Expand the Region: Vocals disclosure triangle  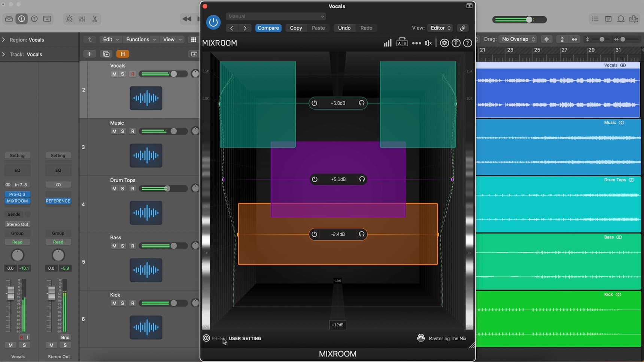point(4,40)
